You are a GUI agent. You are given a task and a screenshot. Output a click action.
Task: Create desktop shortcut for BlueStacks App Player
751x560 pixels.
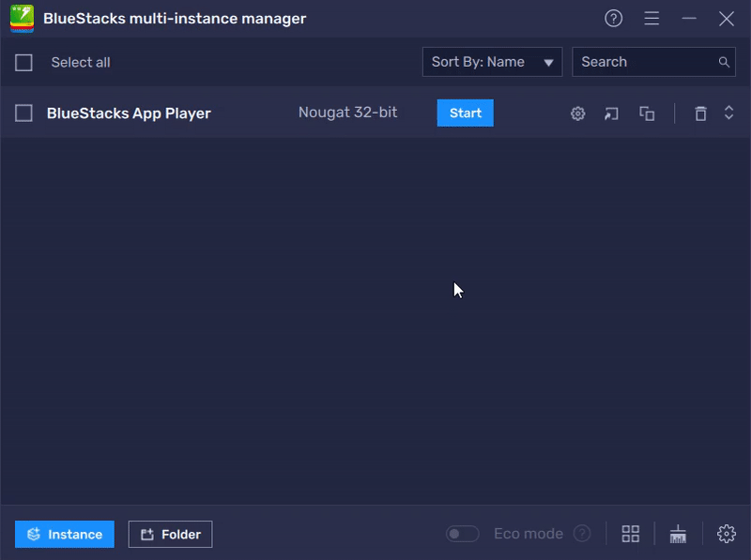(x=612, y=114)
